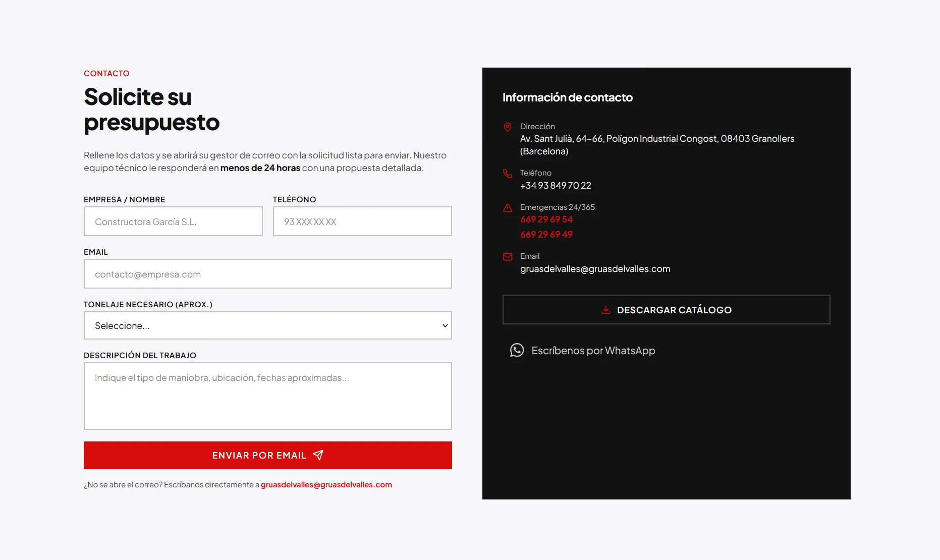Click the phone handset icon beside Teléfono
The height and width of the screenshot is (560, 940).
508,174
